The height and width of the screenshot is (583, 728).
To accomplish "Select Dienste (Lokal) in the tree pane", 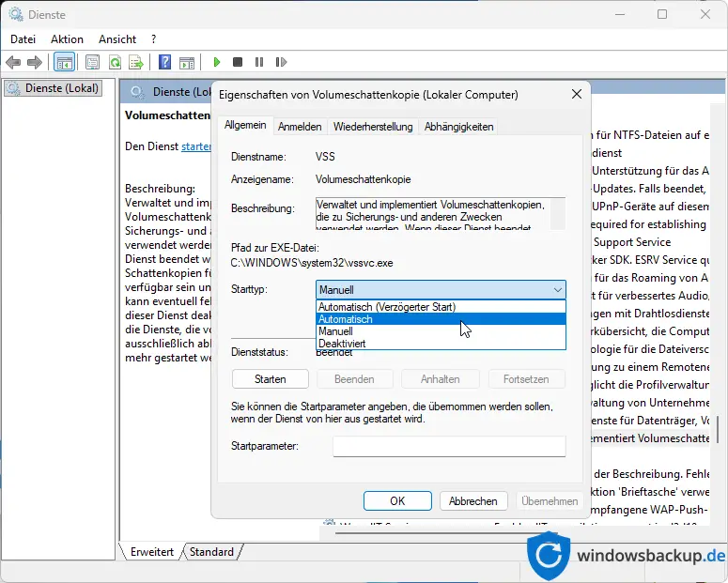I will coord(54,88).
